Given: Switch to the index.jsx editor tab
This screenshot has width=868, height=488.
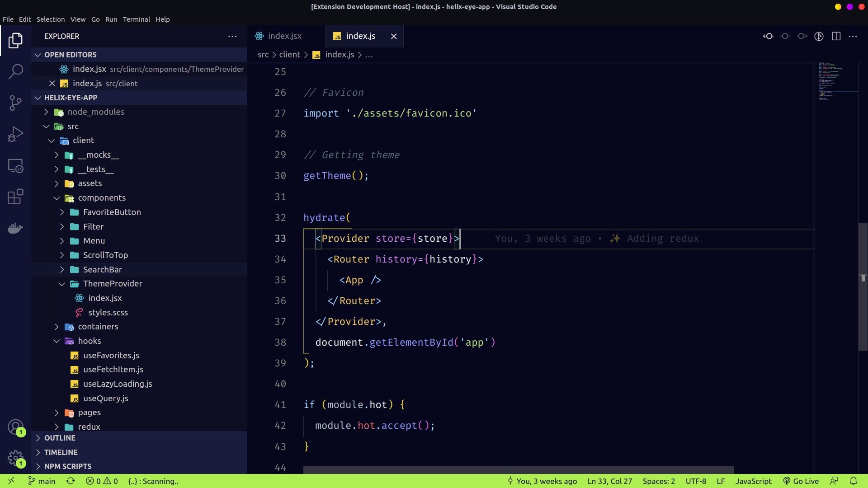Looking at the screenshot, I should pos(284,36).
